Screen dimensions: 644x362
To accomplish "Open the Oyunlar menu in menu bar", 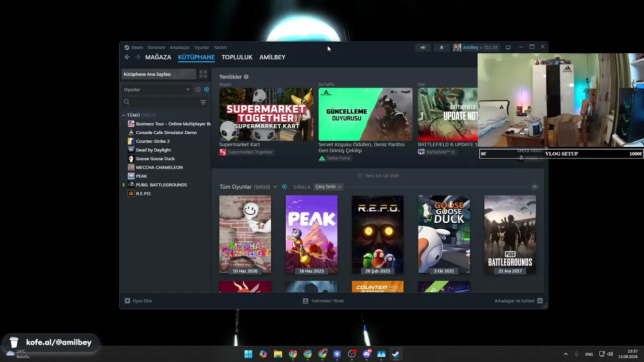I will [x=202, y=47].
